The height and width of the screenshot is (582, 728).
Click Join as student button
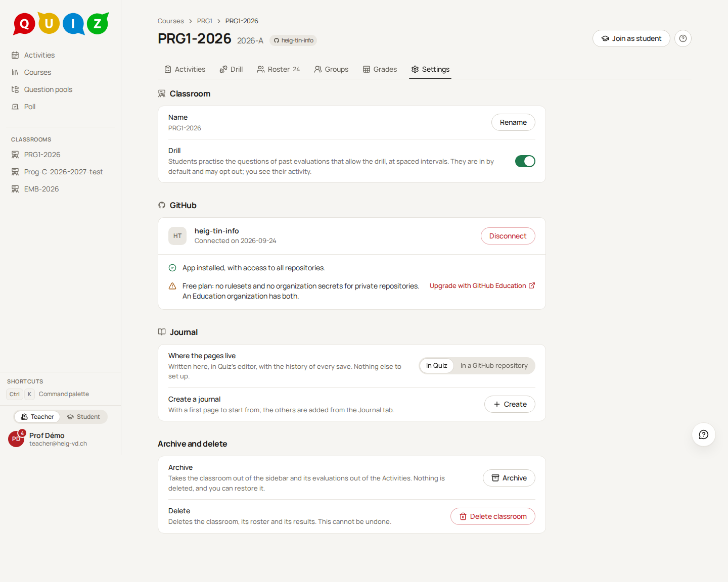point(631,38)
